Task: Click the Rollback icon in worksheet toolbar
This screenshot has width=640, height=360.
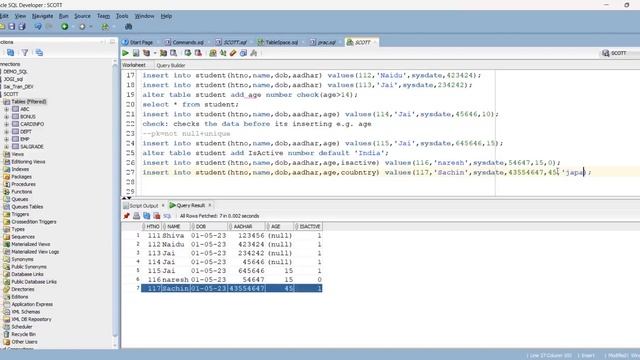Action: tap(198, 53)
